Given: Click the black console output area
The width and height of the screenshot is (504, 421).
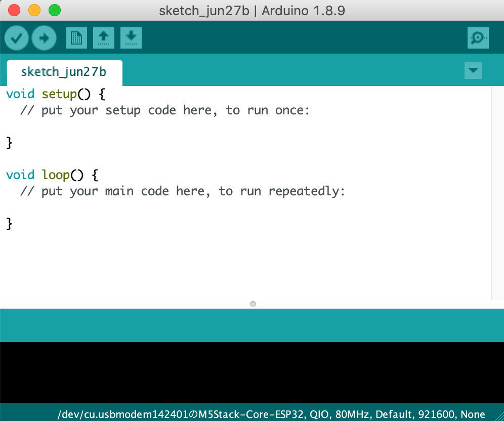Looking at the screenshot, I should pyautogui.click(x=252, y=372).
